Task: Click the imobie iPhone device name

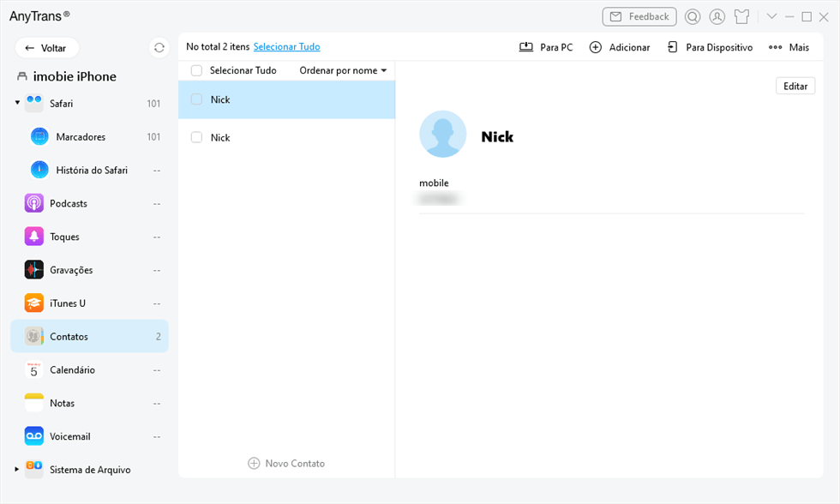Action: click(75, 76)
